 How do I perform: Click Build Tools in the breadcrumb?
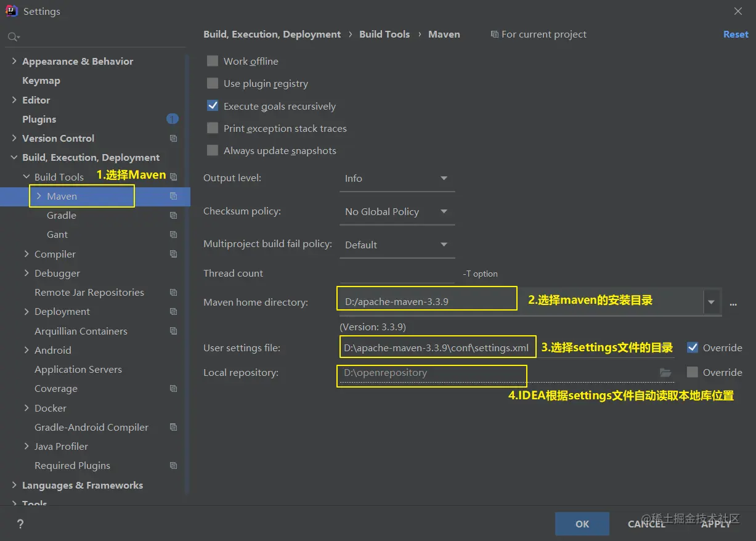[x=384, y=35]
